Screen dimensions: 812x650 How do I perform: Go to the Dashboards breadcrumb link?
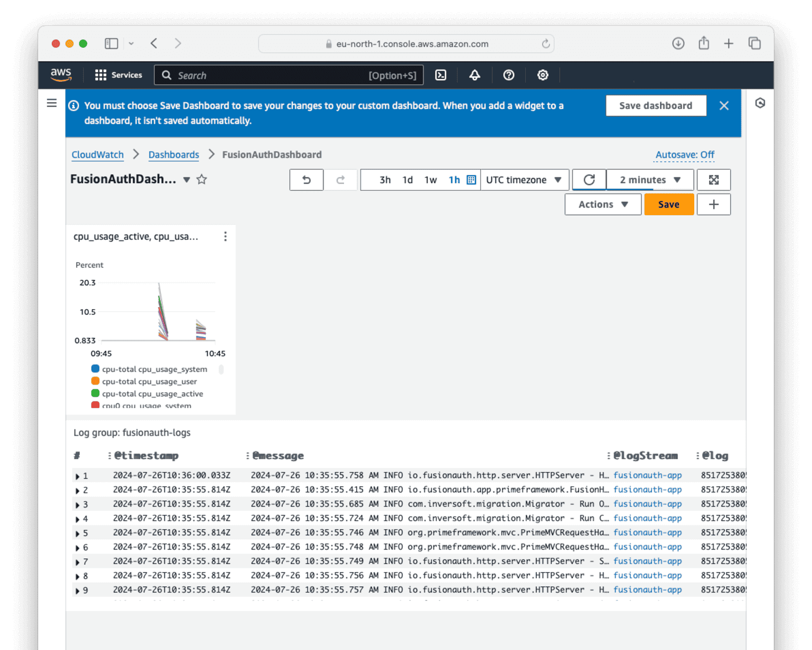(174, 155)
